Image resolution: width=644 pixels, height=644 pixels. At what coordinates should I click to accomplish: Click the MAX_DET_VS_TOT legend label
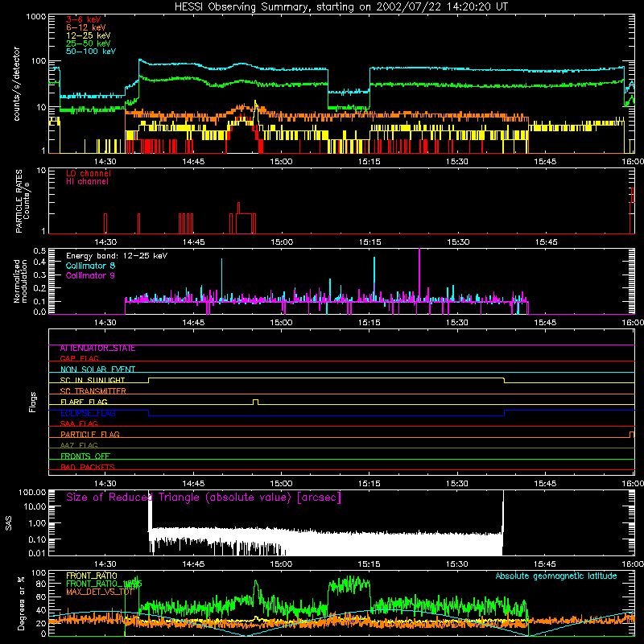99,592
